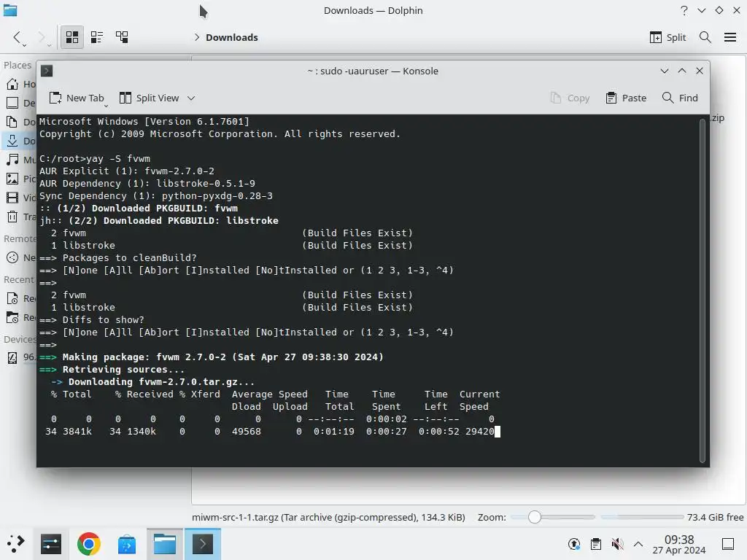Toggle muted volume tray icon
Viewport: 747px width, 560px height.
617,544
